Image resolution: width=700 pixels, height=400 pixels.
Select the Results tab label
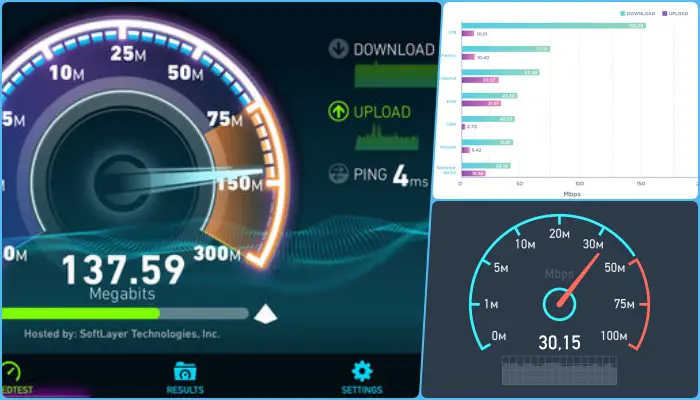point(185,390)
